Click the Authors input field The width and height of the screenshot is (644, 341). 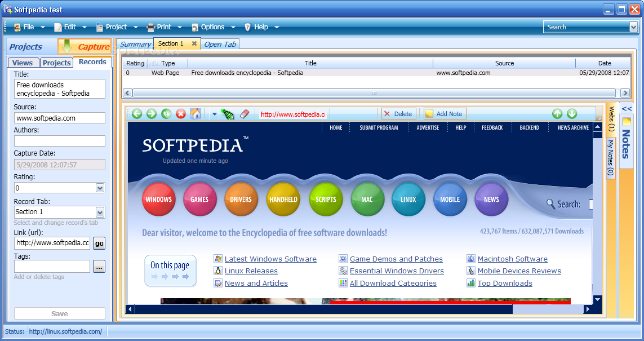(x=60, y=141)
